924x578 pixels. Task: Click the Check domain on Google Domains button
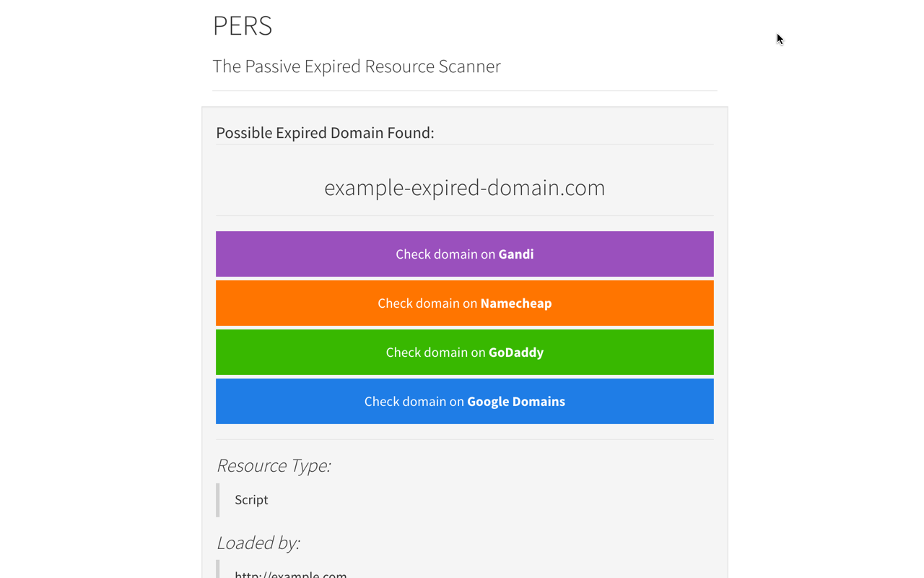point(464,401)
